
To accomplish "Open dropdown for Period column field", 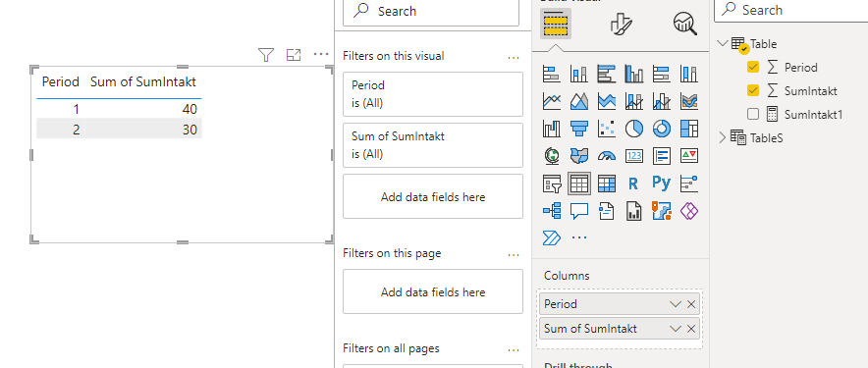I will coord(675,304).
